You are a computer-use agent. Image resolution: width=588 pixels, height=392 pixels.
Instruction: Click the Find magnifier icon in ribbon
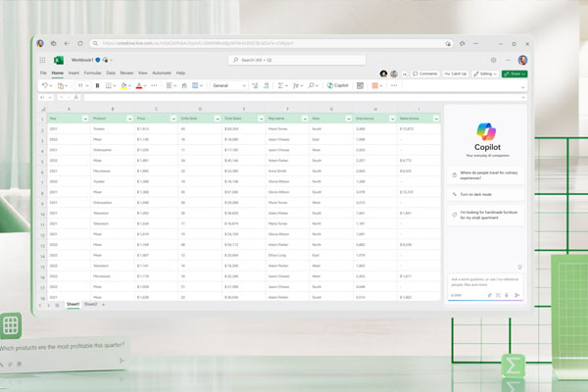[312, 85]
